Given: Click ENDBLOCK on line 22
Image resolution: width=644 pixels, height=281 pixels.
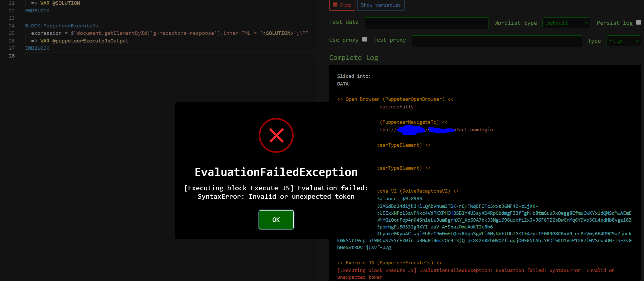Looking at the screenshot, I should coord(37,11).
